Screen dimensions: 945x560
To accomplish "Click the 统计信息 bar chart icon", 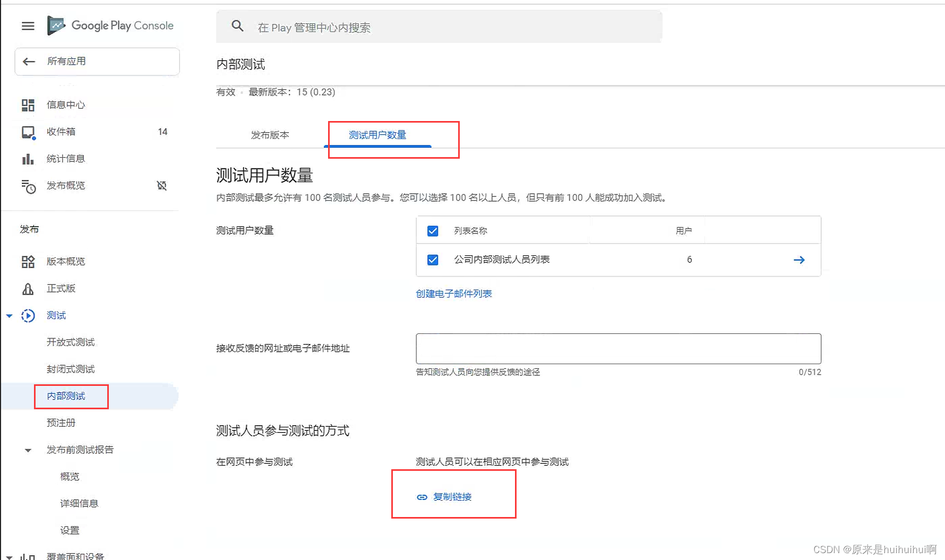I will click(x=28, y=159).
